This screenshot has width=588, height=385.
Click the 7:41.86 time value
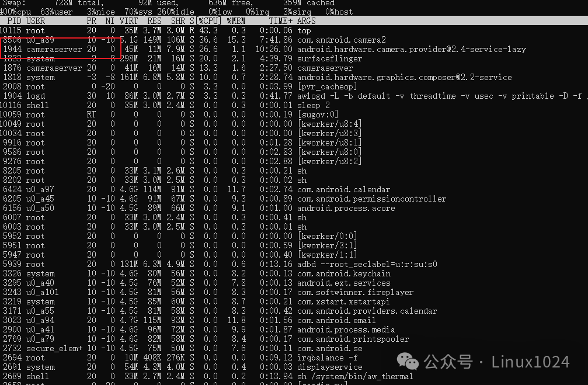[x=276, y=40]
